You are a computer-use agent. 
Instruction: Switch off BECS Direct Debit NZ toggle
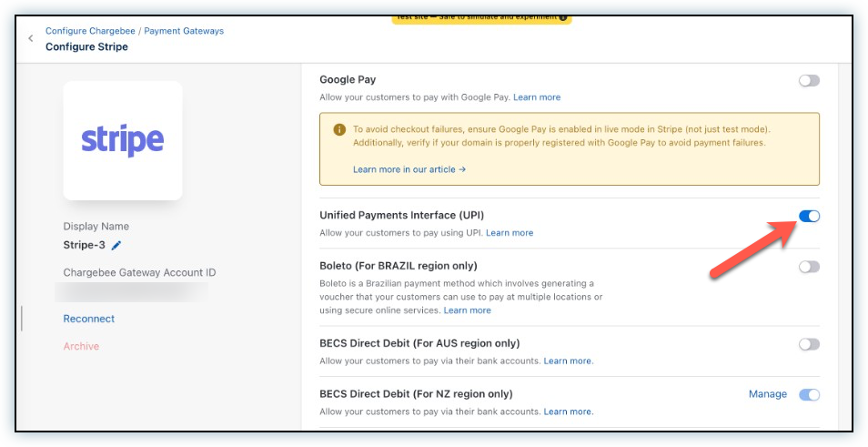coord(809,394)
